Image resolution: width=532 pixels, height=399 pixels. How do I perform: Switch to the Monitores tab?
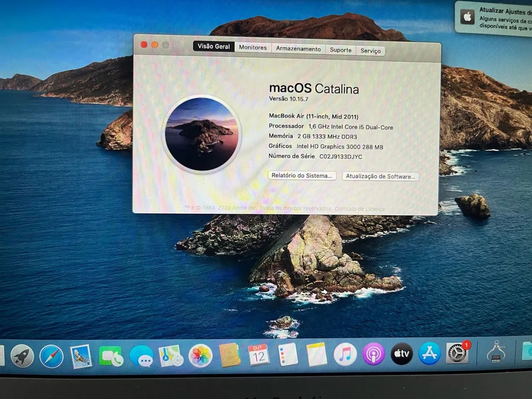253,47
